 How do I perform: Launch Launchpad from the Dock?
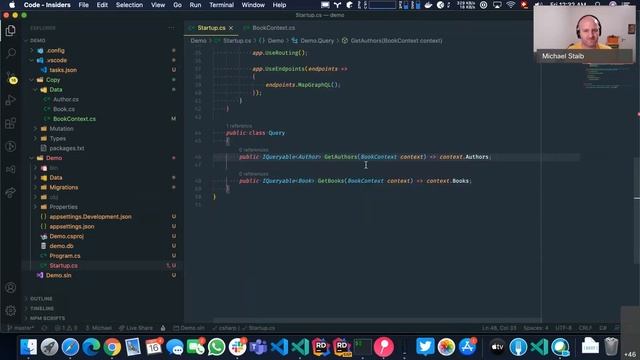pos(49,347)
